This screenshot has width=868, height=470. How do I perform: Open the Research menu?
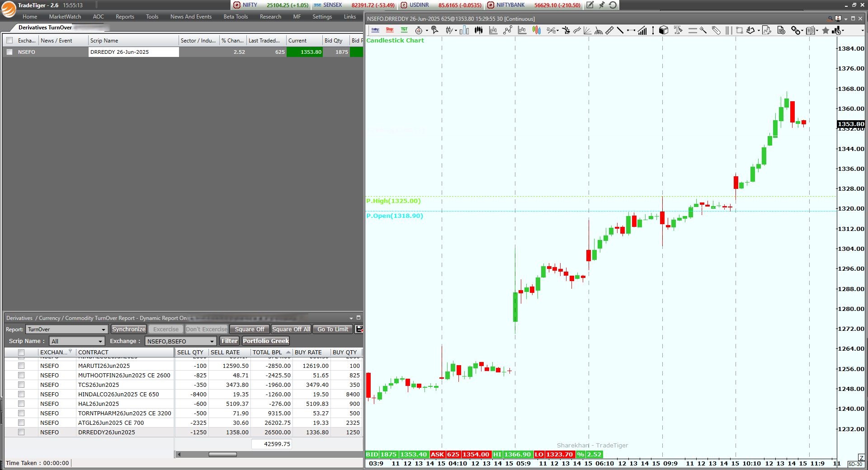270,17
